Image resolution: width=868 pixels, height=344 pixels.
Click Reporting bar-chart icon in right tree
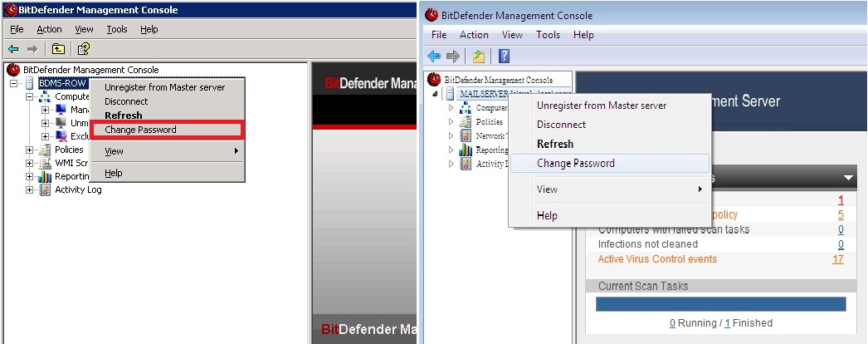click(466, 150)
